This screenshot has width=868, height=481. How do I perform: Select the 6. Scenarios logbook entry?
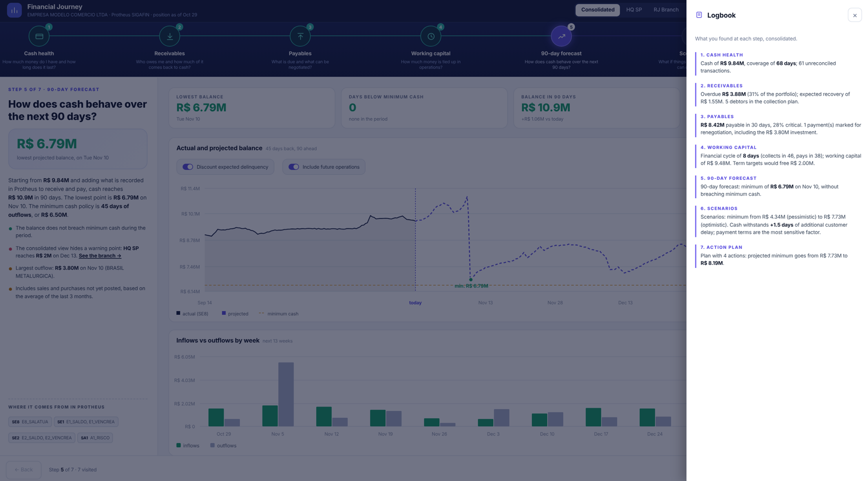[778, 220]
